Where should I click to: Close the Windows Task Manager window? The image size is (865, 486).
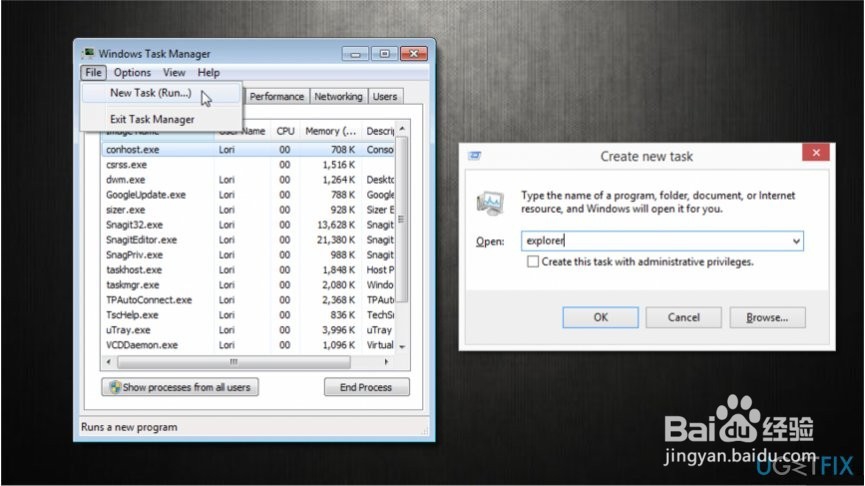pos(414,54)
